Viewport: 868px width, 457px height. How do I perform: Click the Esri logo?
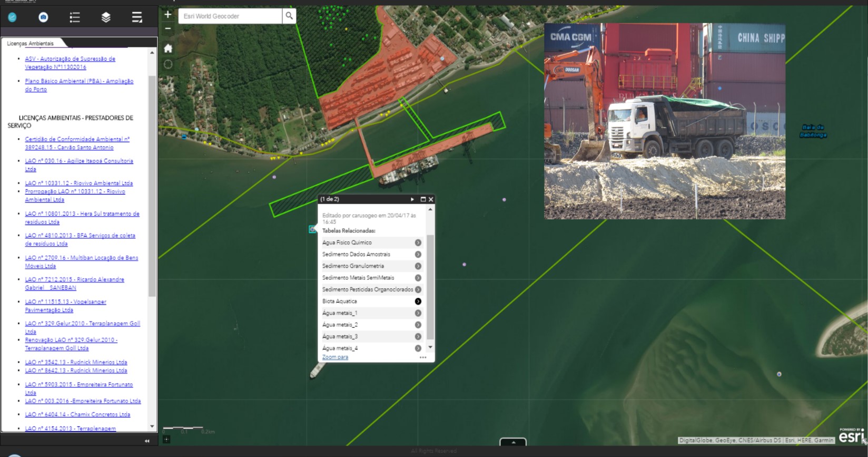point(852,436)
